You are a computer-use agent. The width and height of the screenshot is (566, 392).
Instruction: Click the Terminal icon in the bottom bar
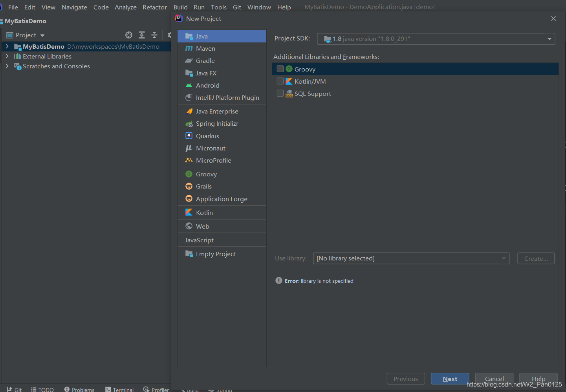click(108, 389)
